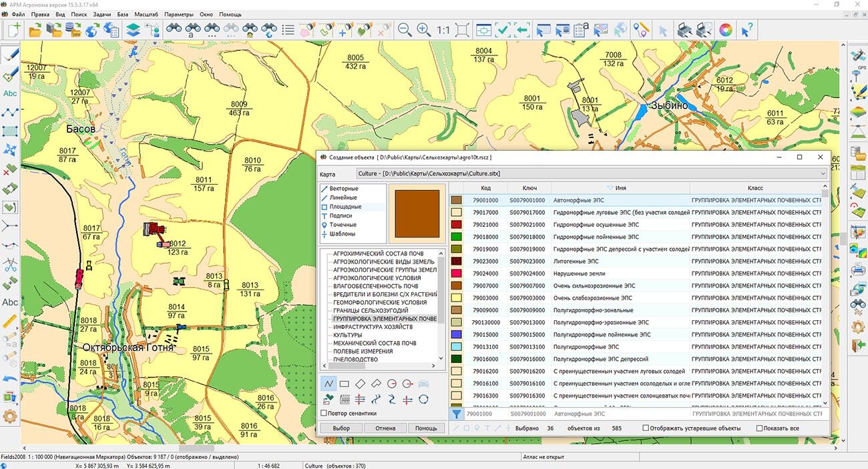Toggle the Показать все checkbox
The width and height of the screenshot is (868, 469).
pos(759,428)
